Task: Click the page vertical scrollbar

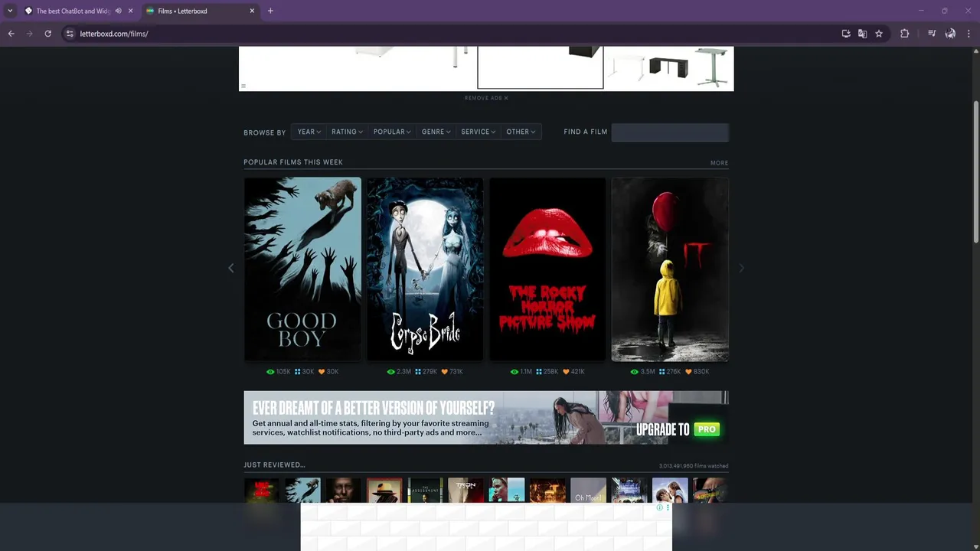Action: point(976,172)
